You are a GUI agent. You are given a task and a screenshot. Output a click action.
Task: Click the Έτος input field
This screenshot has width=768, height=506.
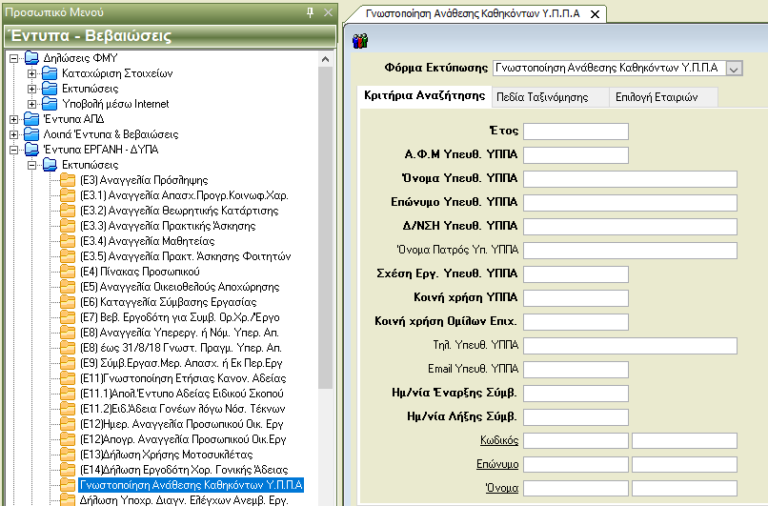pos(576,132)
